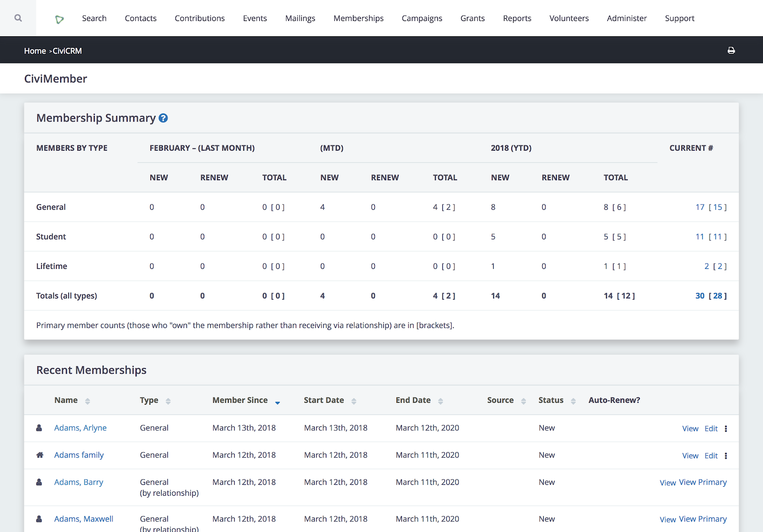Open the Search menu

pyautogui.click(x=94, y=18)
